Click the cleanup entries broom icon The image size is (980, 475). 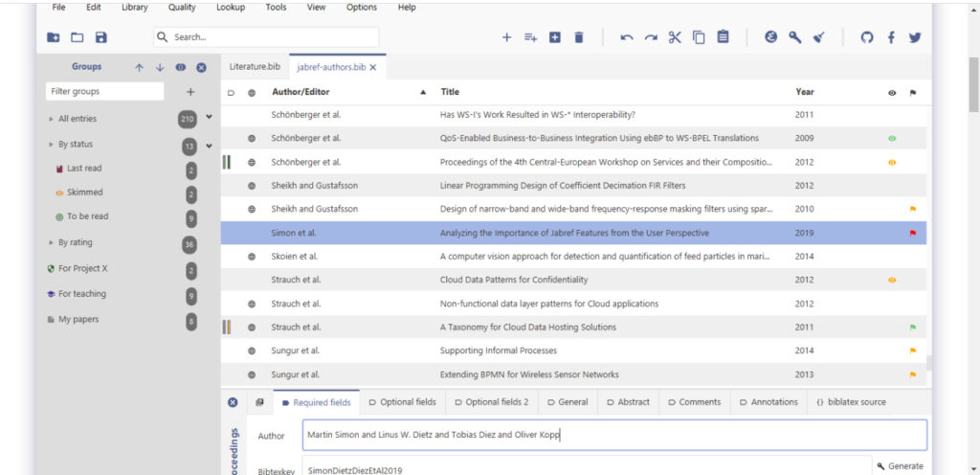pos(819,37)
